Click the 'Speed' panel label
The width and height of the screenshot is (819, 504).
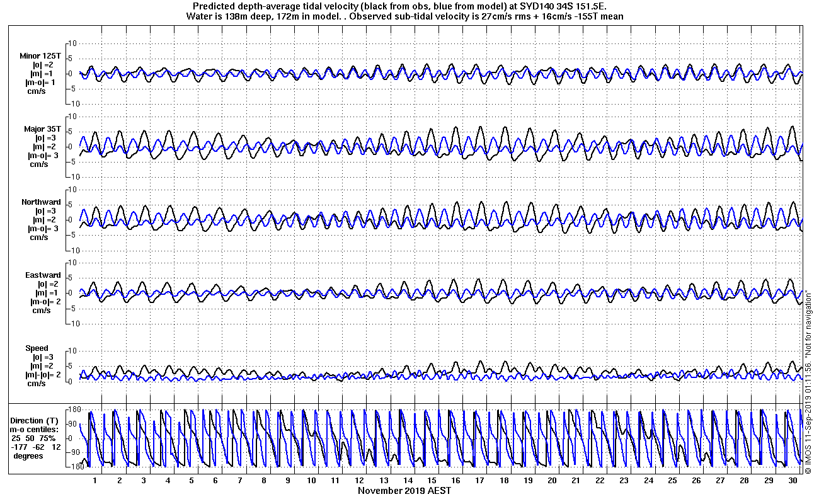pyautogui.click(x=37, y=348)
